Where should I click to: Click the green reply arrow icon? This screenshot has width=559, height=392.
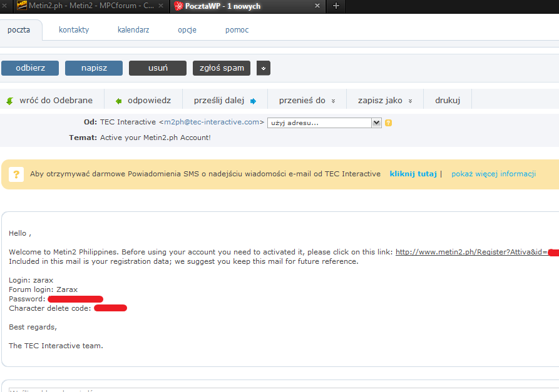click(x=119, y=101)
